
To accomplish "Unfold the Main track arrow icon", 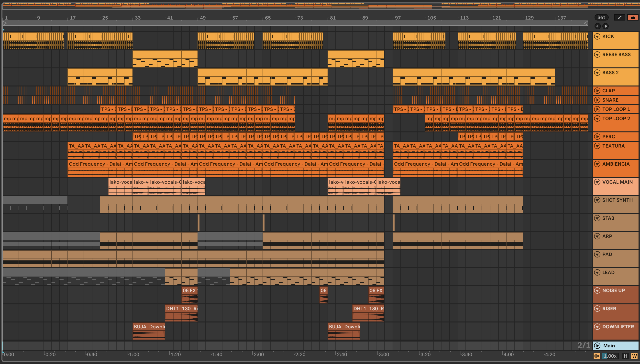I will click(x=597, y=345).
